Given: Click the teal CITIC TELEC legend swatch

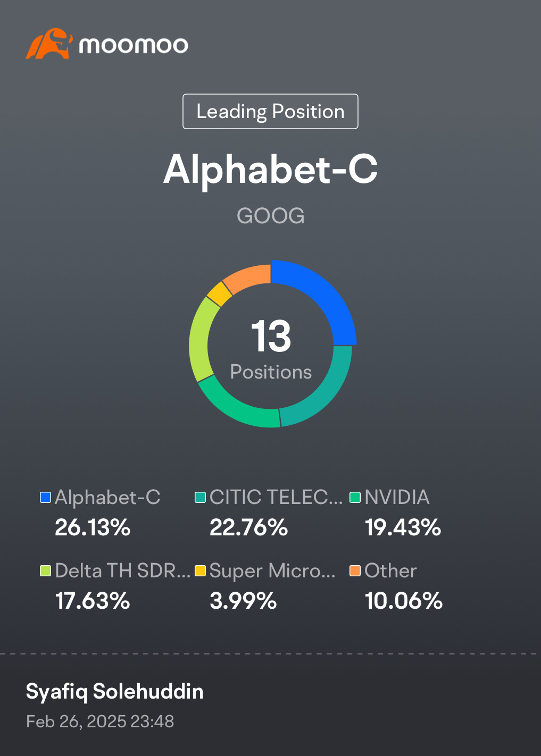Looking at the screenshot, I should point(200,497).
